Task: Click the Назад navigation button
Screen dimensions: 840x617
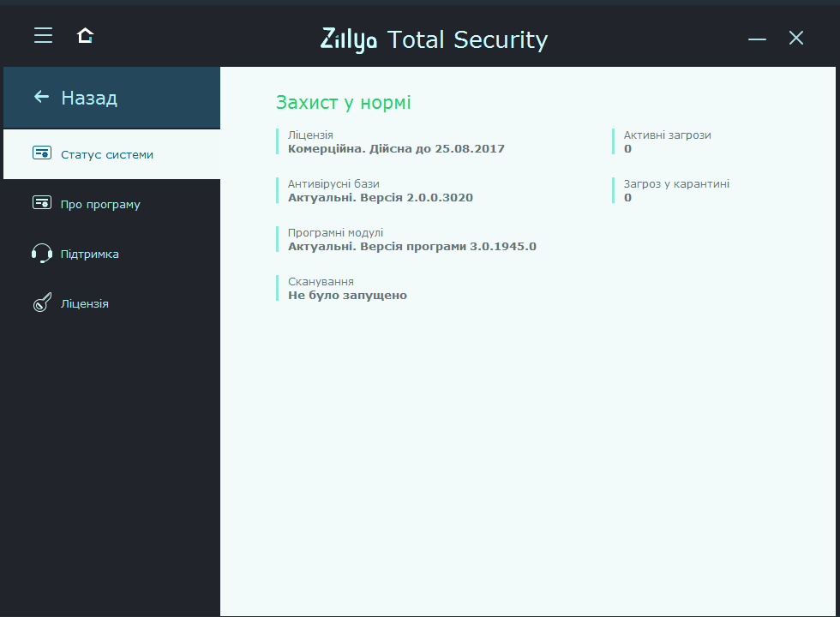Action: click(88, 98)
